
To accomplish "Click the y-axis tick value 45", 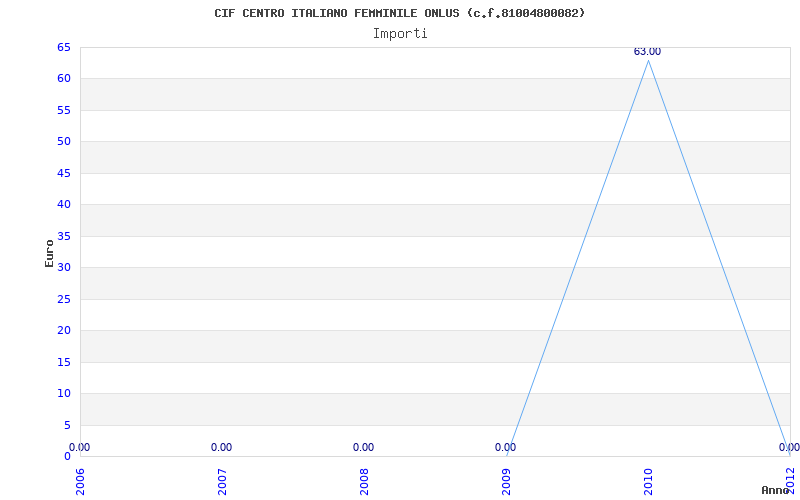I will [x=64, y=173].
